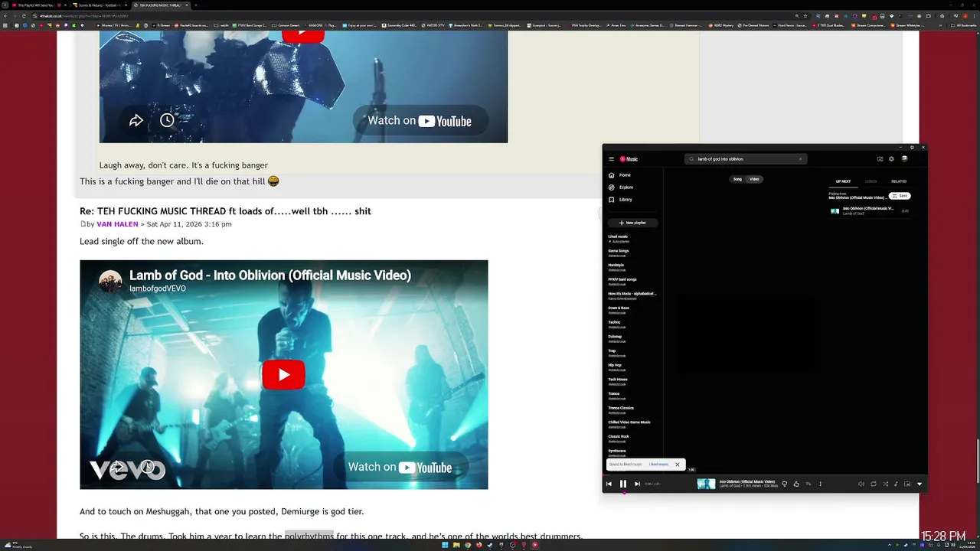
Task: Switch to Video mode toggle
Action: [754, 179]
